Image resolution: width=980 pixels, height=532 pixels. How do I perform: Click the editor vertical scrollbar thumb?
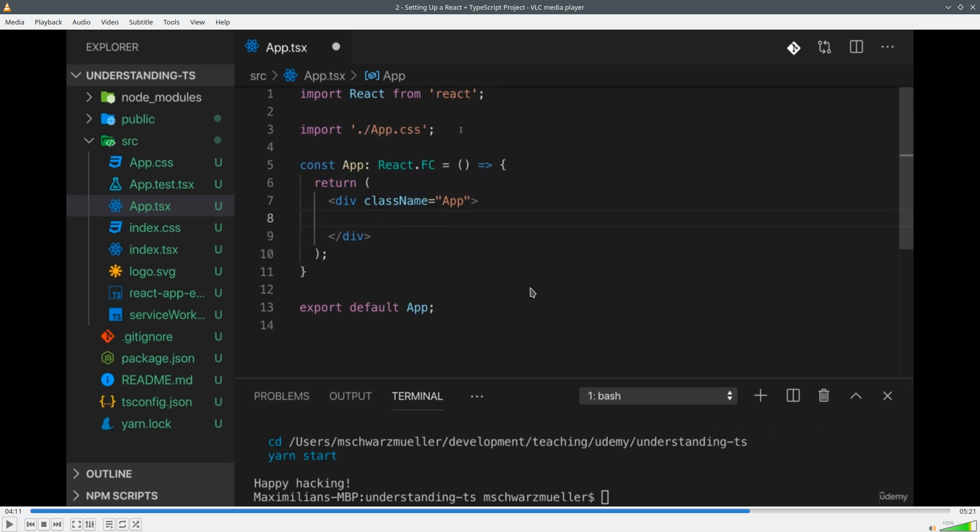[x=906, y=168]
